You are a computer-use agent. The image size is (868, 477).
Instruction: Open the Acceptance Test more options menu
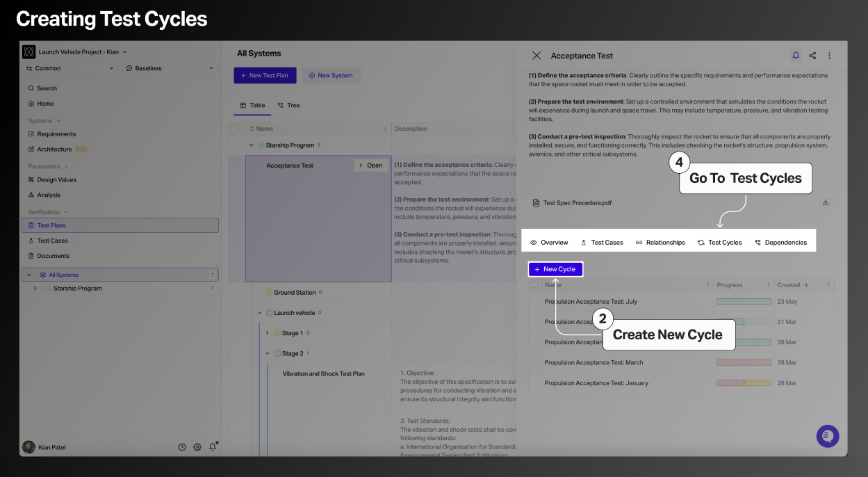click(829, 56)
